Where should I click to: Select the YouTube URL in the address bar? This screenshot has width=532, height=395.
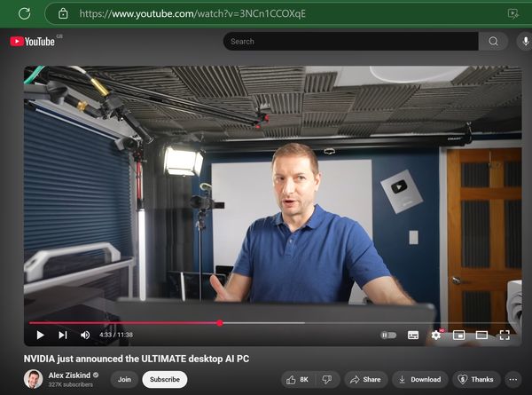tap(192, 13)
